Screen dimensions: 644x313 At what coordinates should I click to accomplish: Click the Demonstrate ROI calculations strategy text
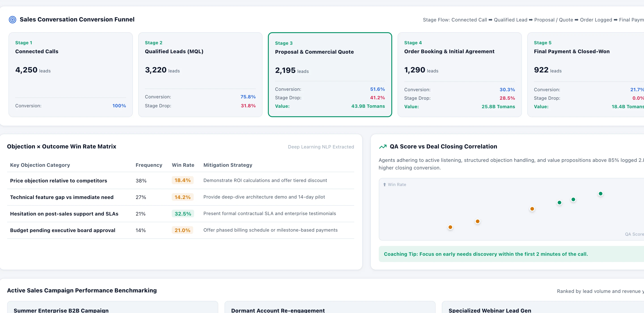(265, 180)
